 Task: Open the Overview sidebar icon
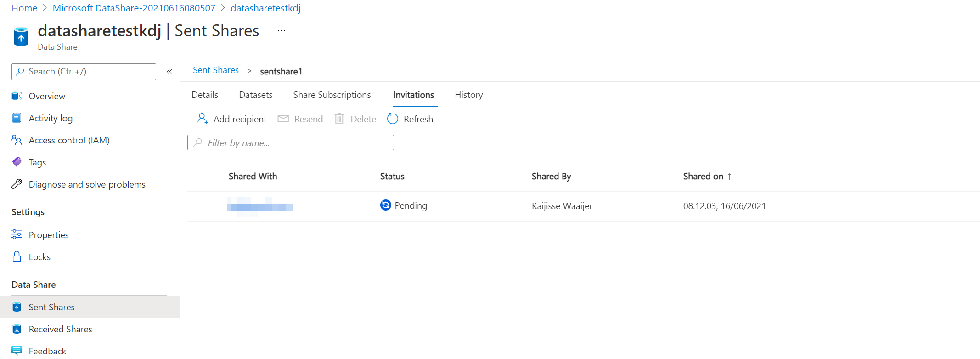pyautogui.click(x=17, y=96)
